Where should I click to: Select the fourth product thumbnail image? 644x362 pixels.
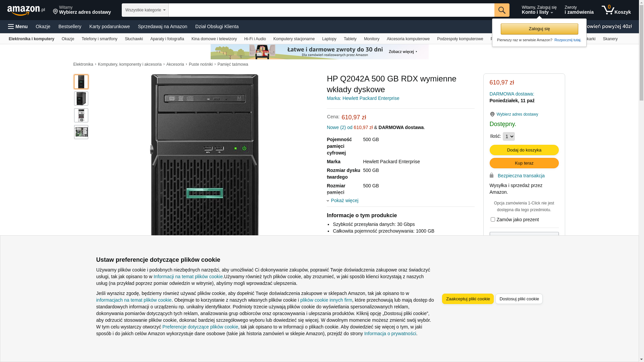pyautogui.click(x=81, y=132)
